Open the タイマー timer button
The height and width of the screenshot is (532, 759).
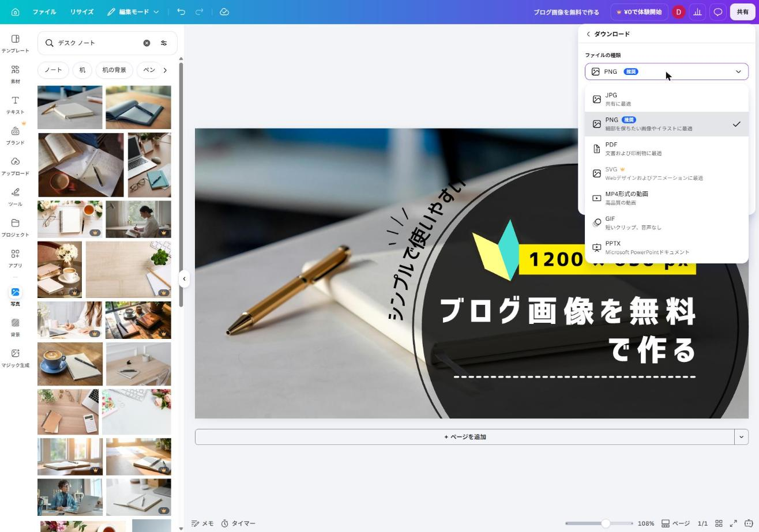[x=238, y=523]
